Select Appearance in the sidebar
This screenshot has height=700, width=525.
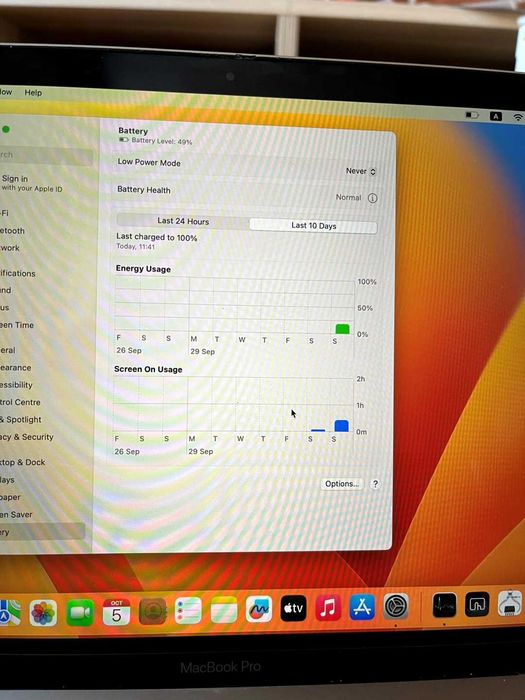pos(16,368)
